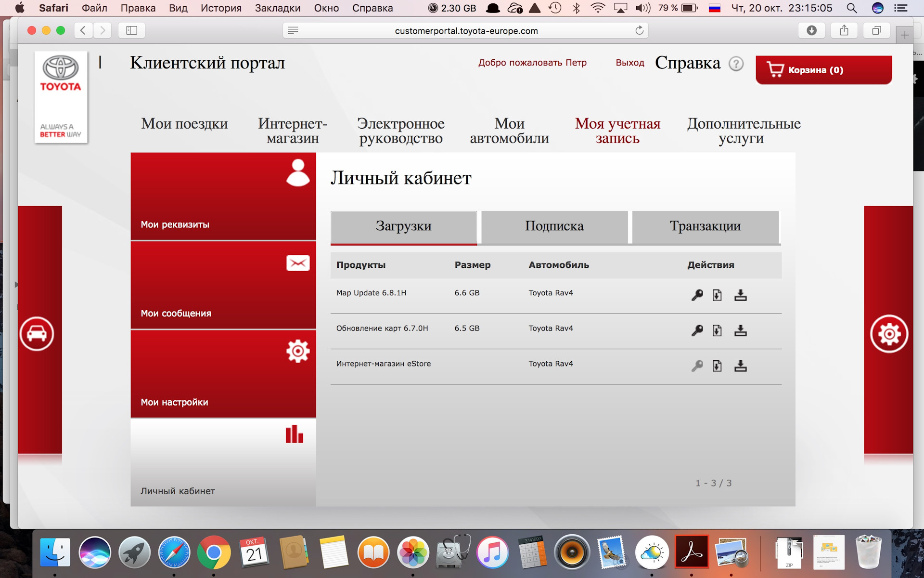Switch to Транзакции tab
The width and height of the screenshot is (924, 578).
pos(705,226)
